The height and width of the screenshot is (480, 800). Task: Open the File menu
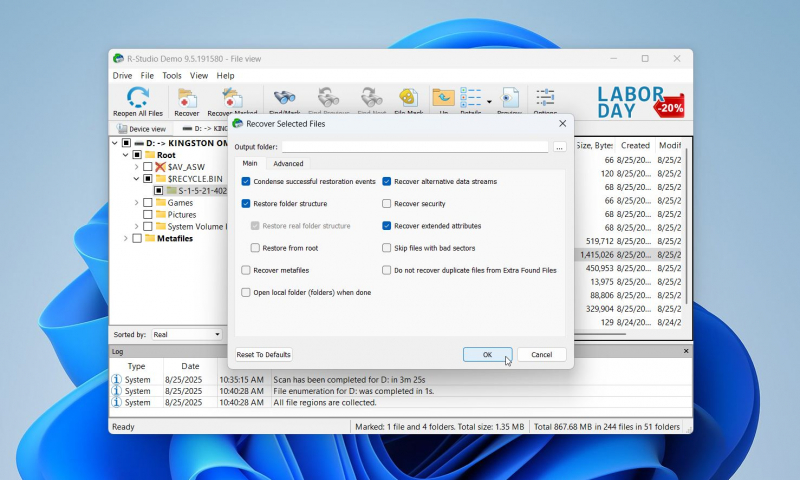(x=147, y=75)
